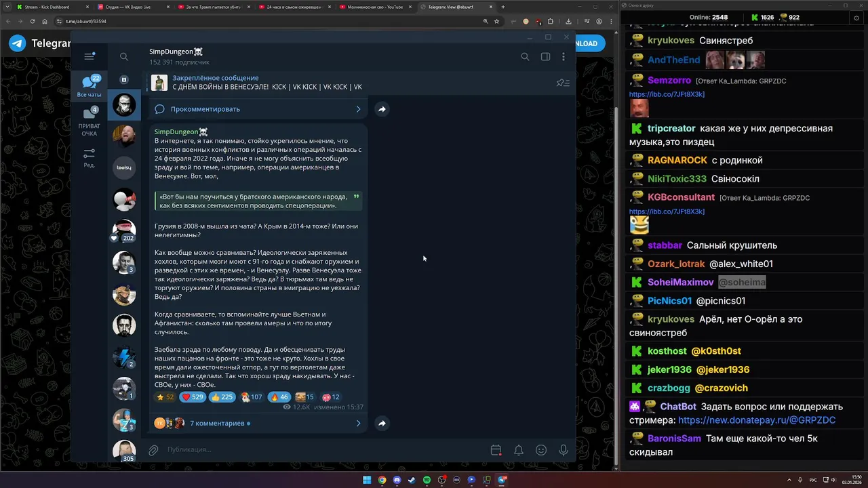Toggle the thumbs-up reaction with 225
This screenshot has height=488, width=868.
(x=222, y=397)
